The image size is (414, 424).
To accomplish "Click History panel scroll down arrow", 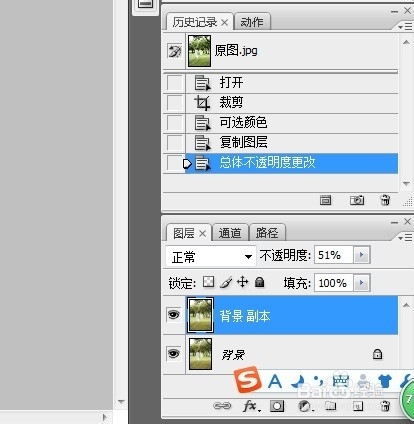I will pyautogui.click(x=406, y=183).
